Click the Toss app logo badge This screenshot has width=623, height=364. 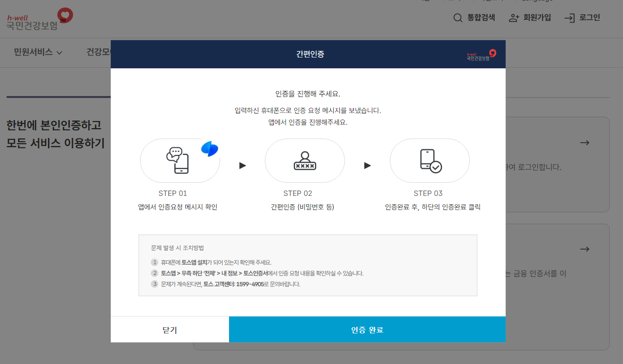[x=209, y=148]
